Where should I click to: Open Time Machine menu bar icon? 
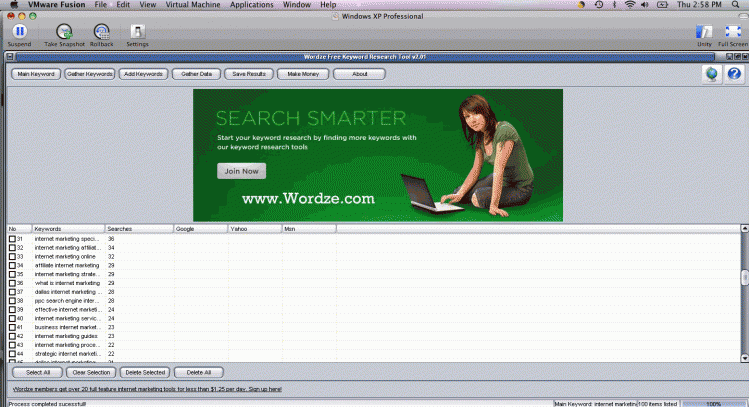[599, 4]
